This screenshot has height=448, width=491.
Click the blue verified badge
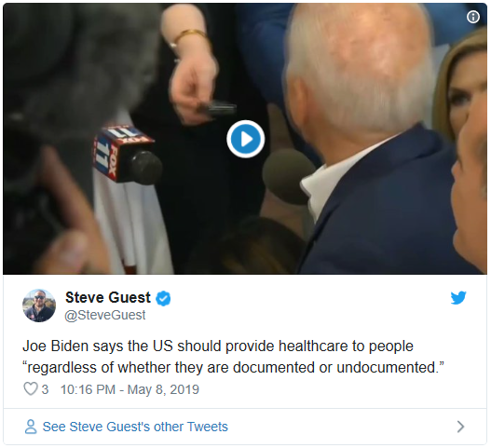pos(163,298)
